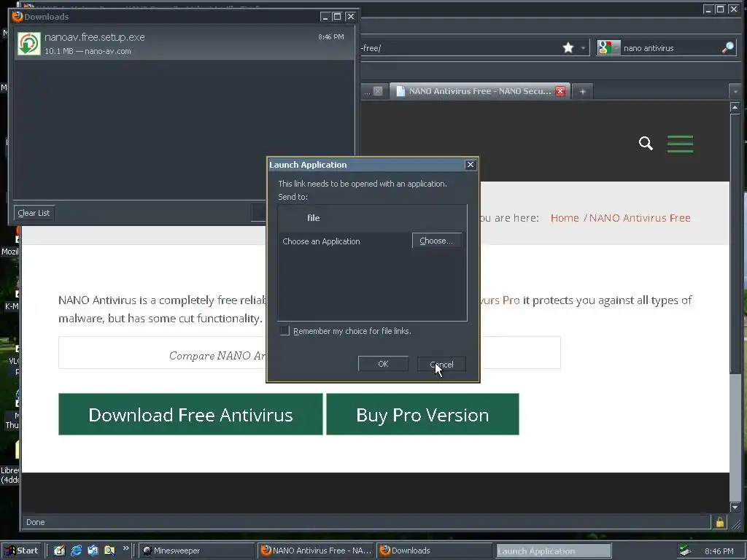747x560 pixels.
Task: Click the NANO Antivirus Free breadcrumb text
Action: point(640,218)
